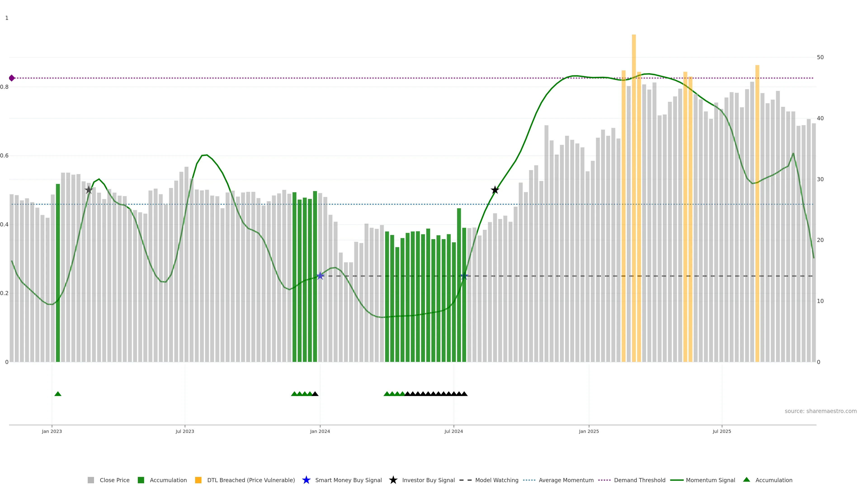Viewport: 868px width, 488px height.
Task: Click the green triangle icon in the legend
Action: click(x=746, y=480)
